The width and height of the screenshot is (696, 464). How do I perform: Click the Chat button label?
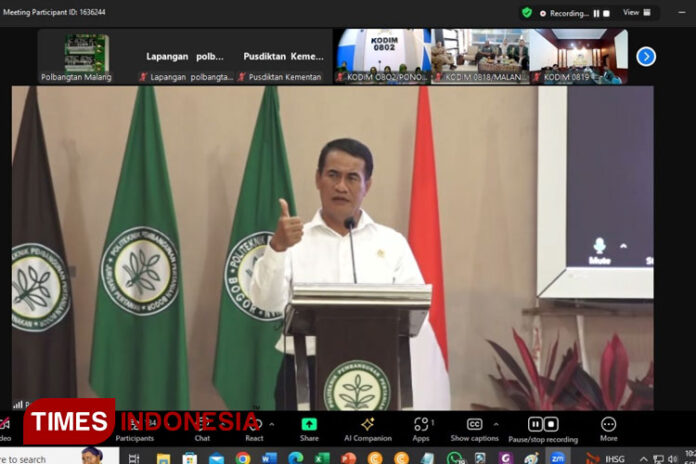[x=202, y=438]
